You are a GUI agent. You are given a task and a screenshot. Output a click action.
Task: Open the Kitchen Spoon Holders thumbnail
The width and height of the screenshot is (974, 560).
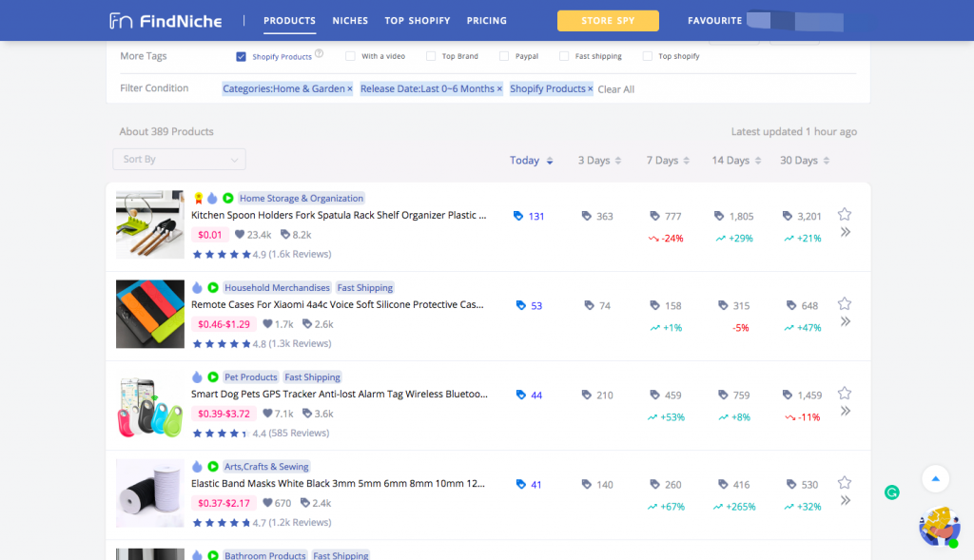(x=150, y=224)
